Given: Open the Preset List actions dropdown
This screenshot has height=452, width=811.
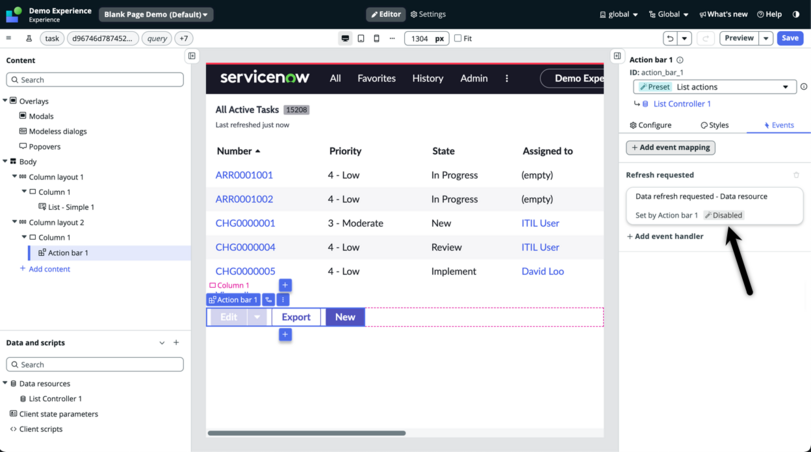Looking at the screenshot, I should tap(715, 87).
